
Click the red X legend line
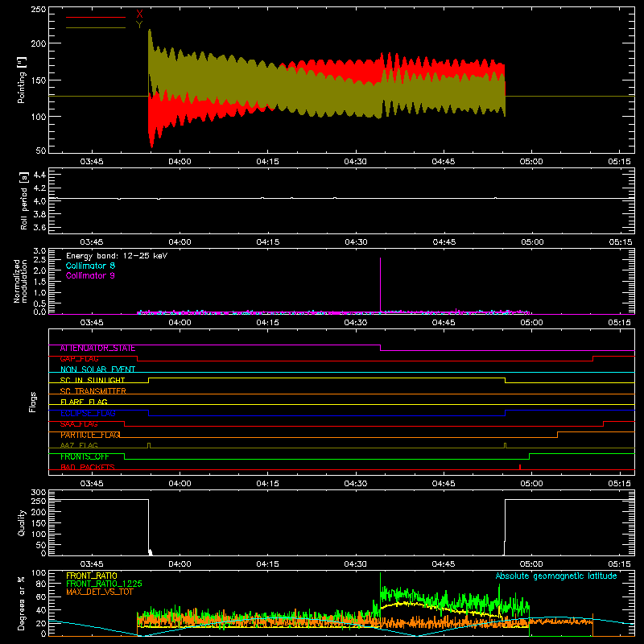[x=95, y=17]
